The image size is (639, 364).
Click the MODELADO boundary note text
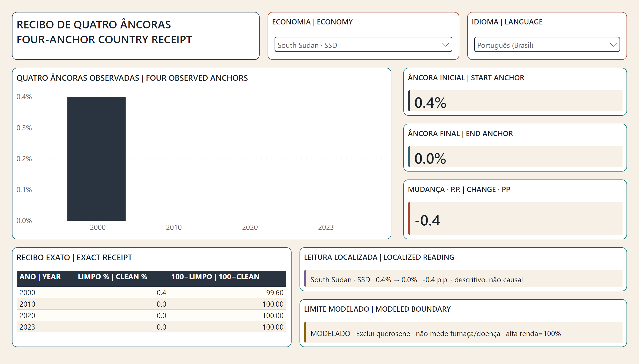point(436,334)
